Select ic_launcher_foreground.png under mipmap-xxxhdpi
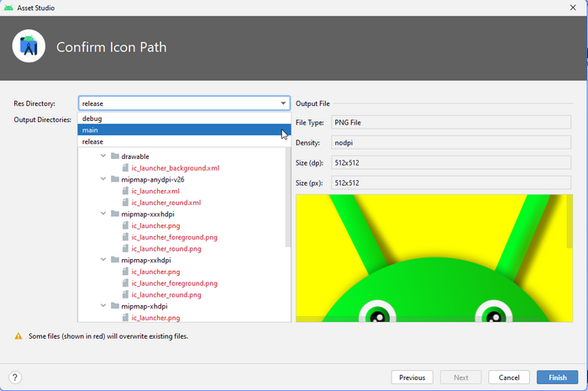The height and width of the screenshot is (391, 588). click(174, 237)
